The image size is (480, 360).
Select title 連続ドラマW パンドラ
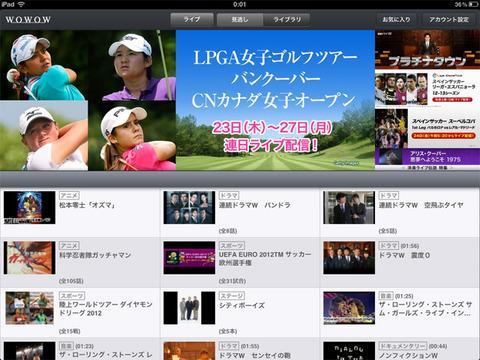click(x=255, y=205)
